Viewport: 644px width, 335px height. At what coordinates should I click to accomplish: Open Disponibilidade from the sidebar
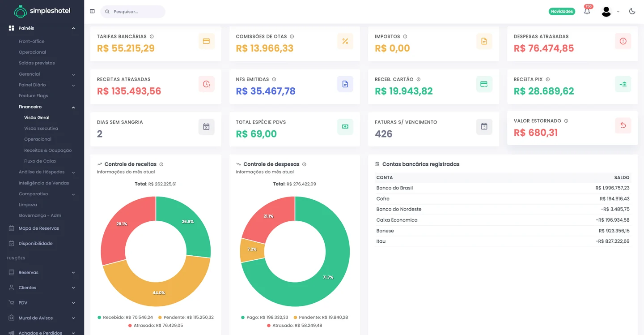36,244
